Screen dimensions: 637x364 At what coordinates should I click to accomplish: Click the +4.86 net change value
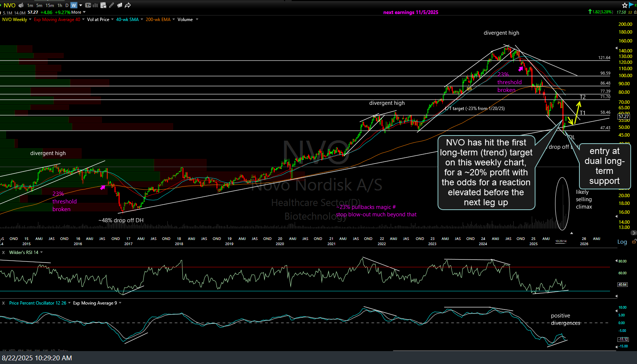[x=47, y=12]
